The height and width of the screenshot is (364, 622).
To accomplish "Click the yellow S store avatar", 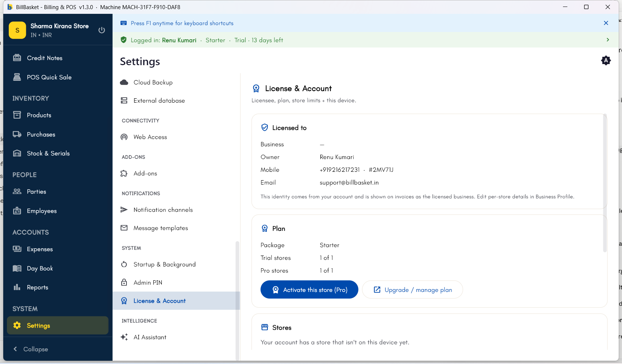I will (x=17, y=30).
